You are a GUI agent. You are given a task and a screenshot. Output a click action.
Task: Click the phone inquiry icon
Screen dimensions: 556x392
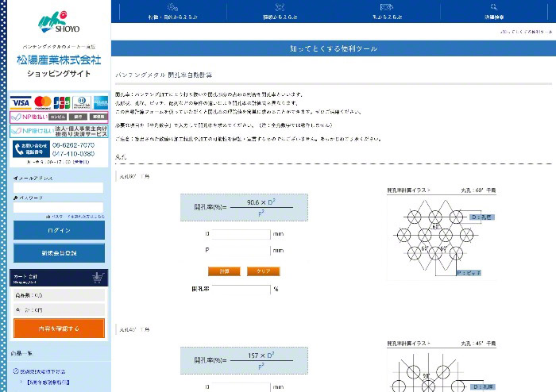click(31, 148)
